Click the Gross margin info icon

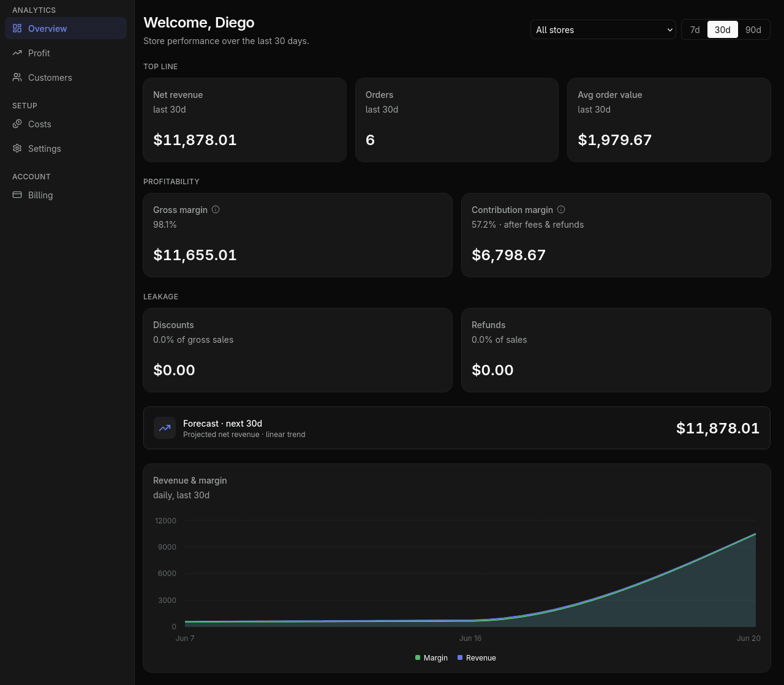[x=216, y=209]
